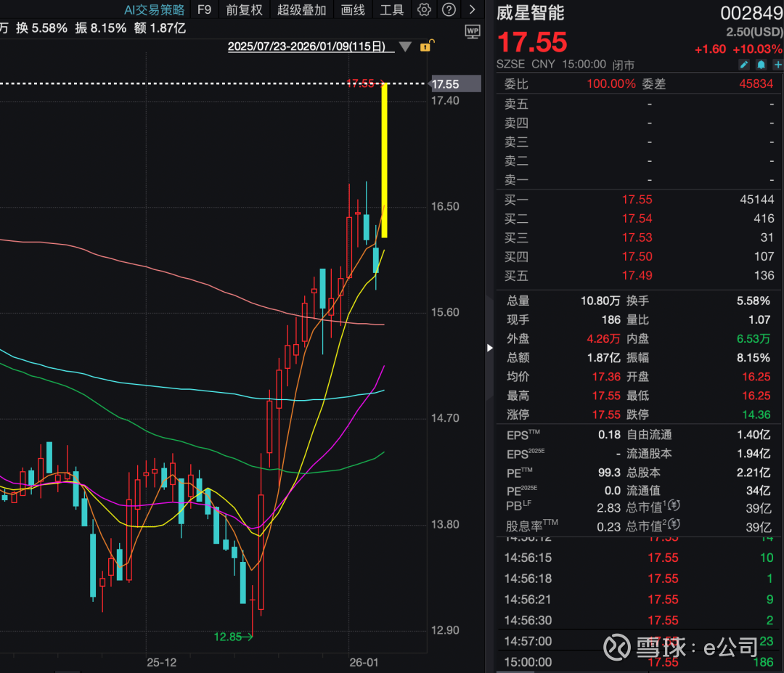The height and width of the screenshot is (673, 784).
Task: Click the green 12.85 low label on chart
Action: [227, 637]
